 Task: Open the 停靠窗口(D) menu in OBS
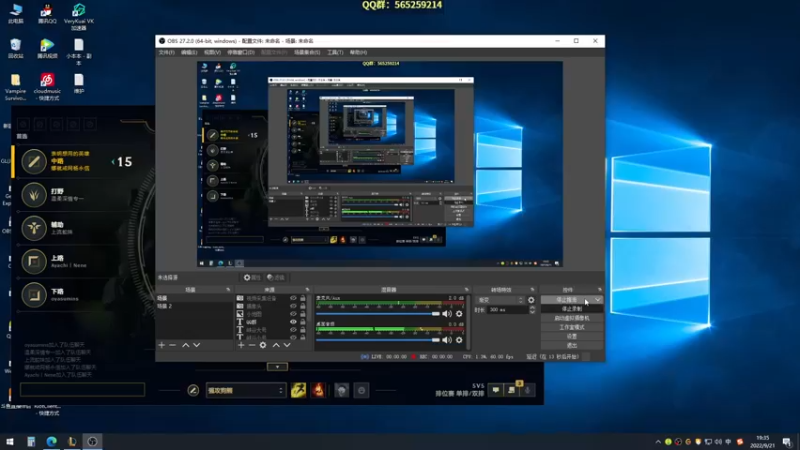coord(241,53)
